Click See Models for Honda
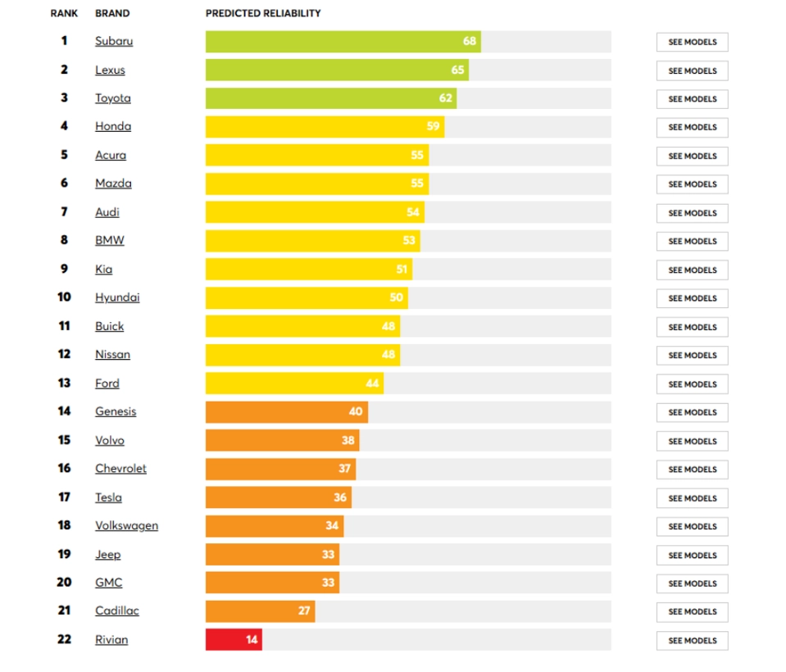Image resolution: width=786 pixels, height=672 pixels. coord(693,127)
